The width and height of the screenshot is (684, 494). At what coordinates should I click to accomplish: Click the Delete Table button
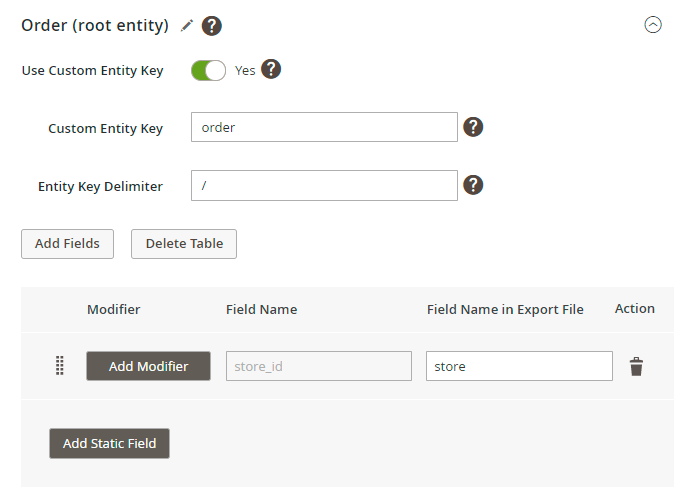click(x=184, y=244)
